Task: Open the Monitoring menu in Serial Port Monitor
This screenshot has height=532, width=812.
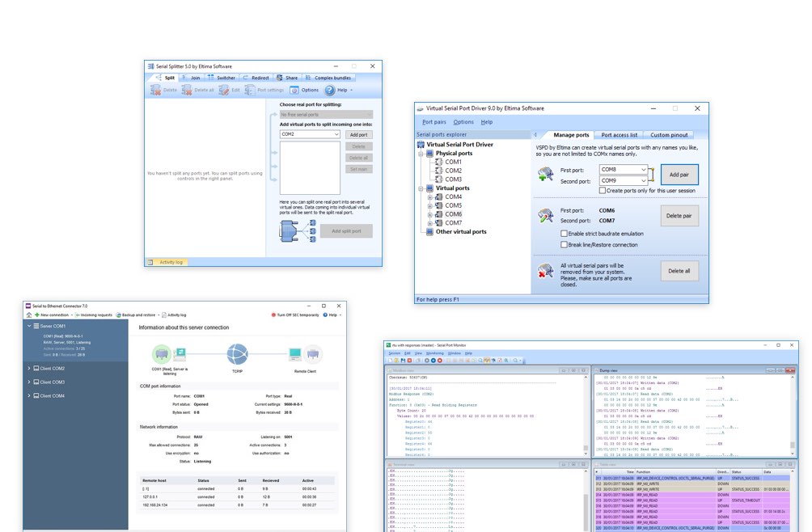Action: pos(435,353)
